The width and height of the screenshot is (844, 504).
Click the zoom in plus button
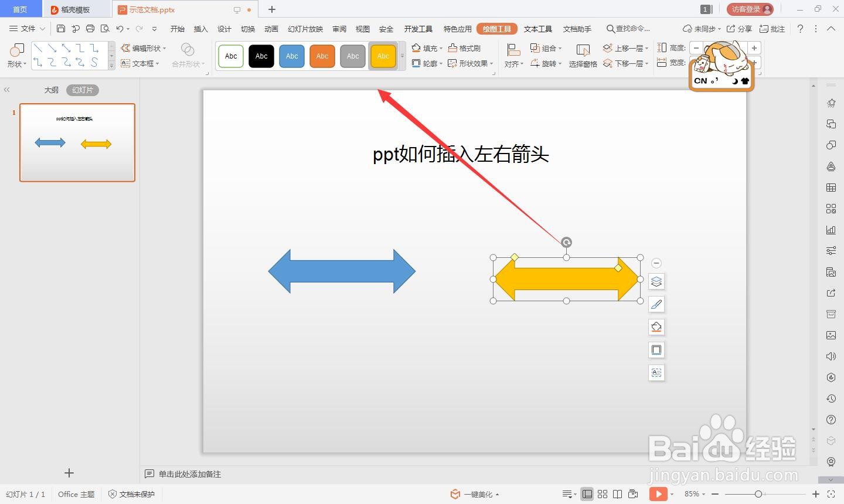(x=816, y=494)
